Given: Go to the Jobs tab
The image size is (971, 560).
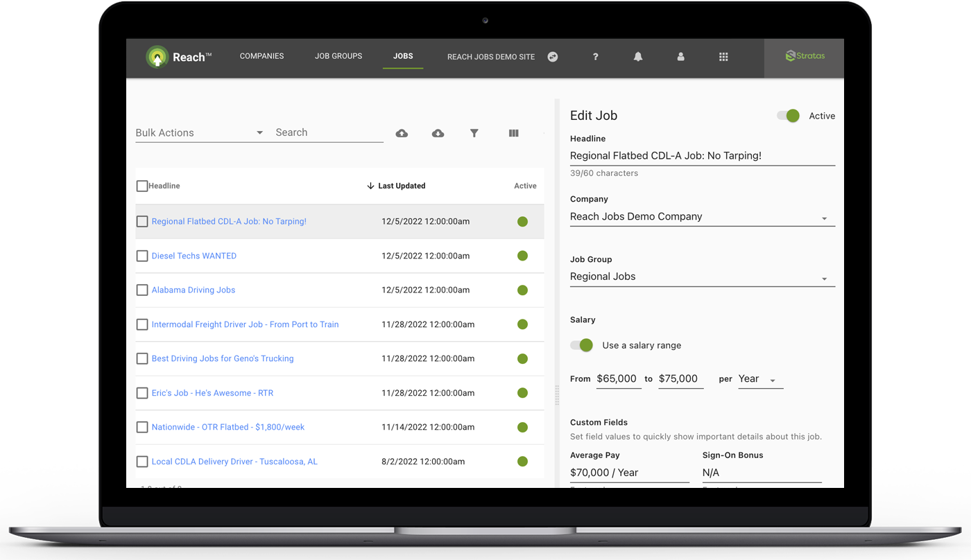Looking at the screenshot, I should click(403, 56).
